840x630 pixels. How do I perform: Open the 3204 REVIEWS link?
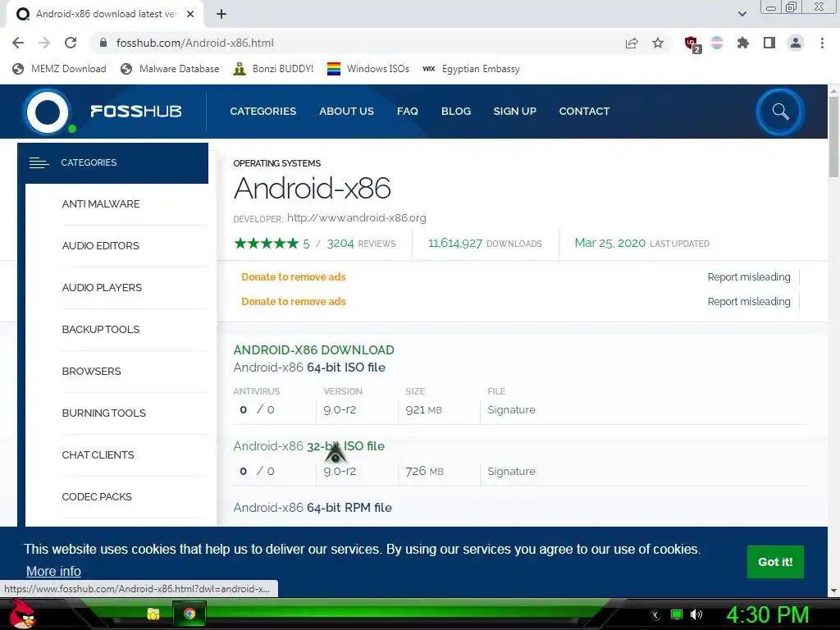pyautogui.click(x=361, y=244)
